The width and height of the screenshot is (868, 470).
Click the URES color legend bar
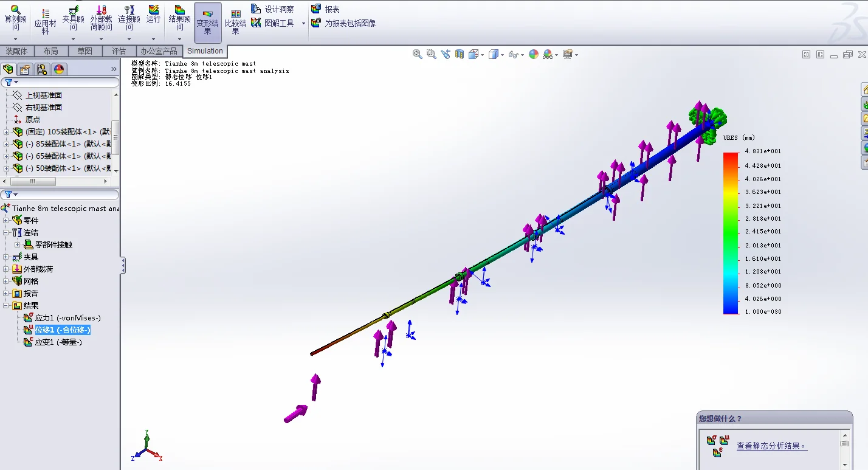click(730, 232)
